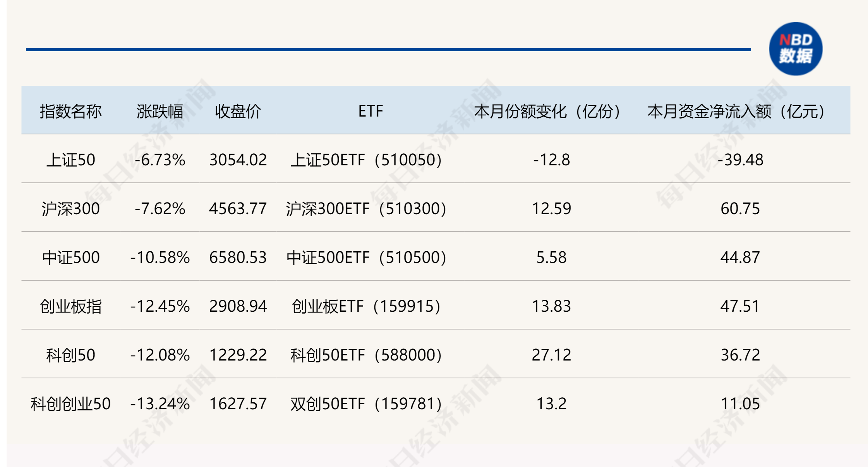Image resolution: width=868 pixels, height=467 pixels.
Task: Click the 指数名称 column header
Action: click(x=71, y=111)
